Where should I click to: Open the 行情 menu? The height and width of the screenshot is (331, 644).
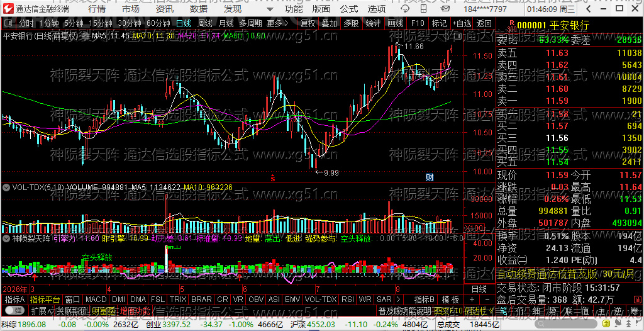pyautogui.click(x=96, y=9)
